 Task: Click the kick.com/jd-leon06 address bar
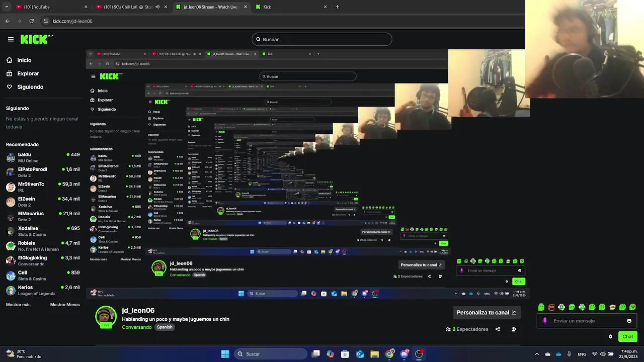(282, 21)
